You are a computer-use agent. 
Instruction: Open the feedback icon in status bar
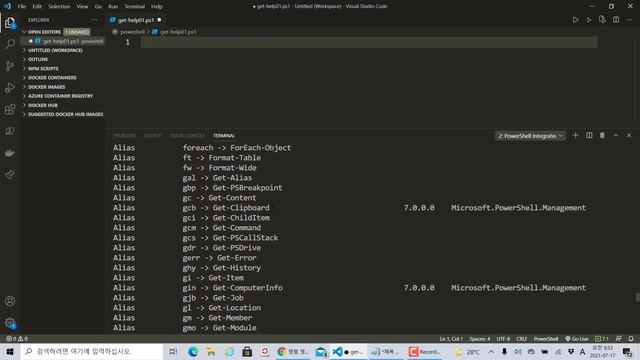coord(618,339)
